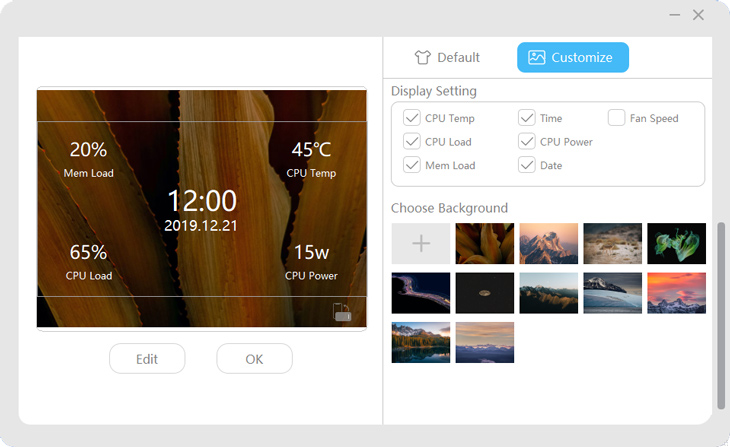Select the dusk mountain horizon background
This screenshot has width=730, height=447.
coord(485,342)
